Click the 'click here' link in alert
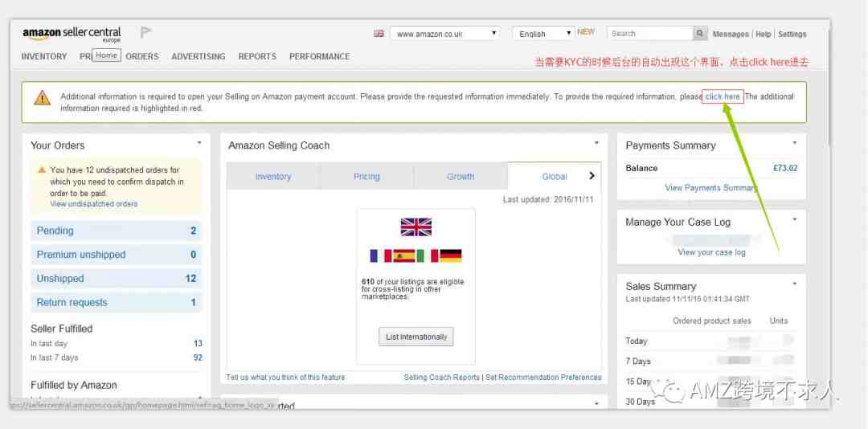 723,96
